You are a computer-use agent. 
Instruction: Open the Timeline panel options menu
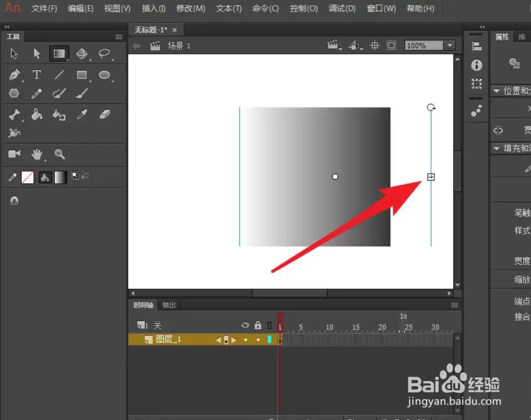(454, 305)
